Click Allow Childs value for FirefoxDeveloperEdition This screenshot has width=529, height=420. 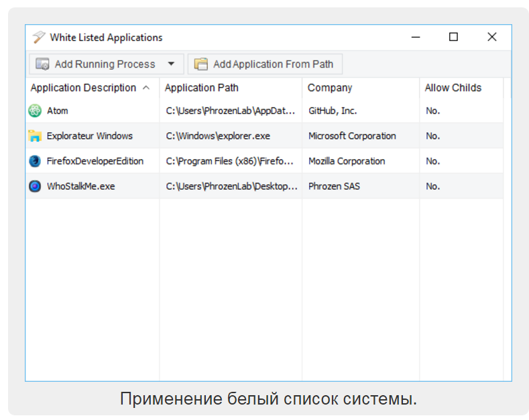[433, 161]
